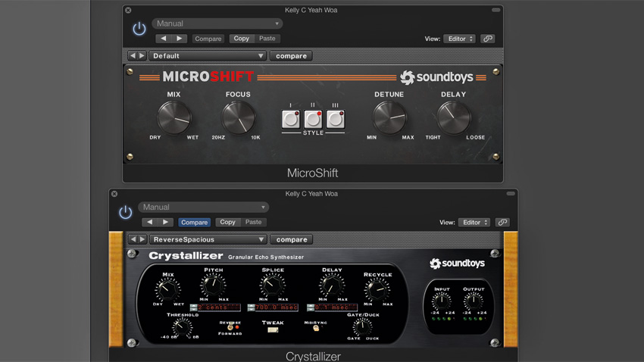Adjust Crystallizer Threshold knob
The height and width of the screenshot is (362, 644).
[182, 327]
